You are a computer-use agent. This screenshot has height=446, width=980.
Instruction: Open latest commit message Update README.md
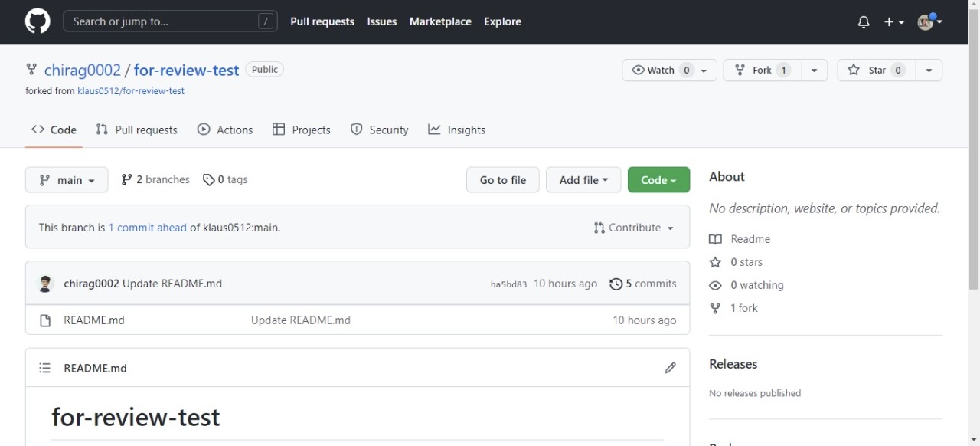tap(172, 284)
